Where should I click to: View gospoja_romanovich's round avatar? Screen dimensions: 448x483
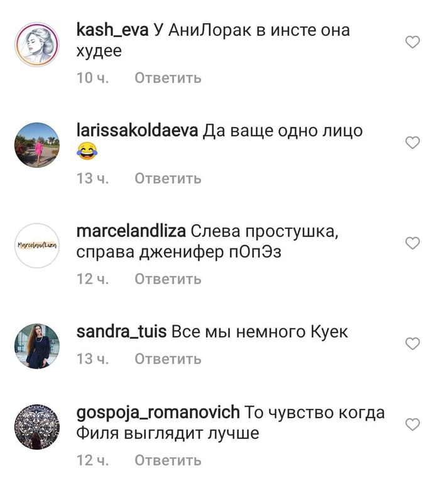point(37,427)
